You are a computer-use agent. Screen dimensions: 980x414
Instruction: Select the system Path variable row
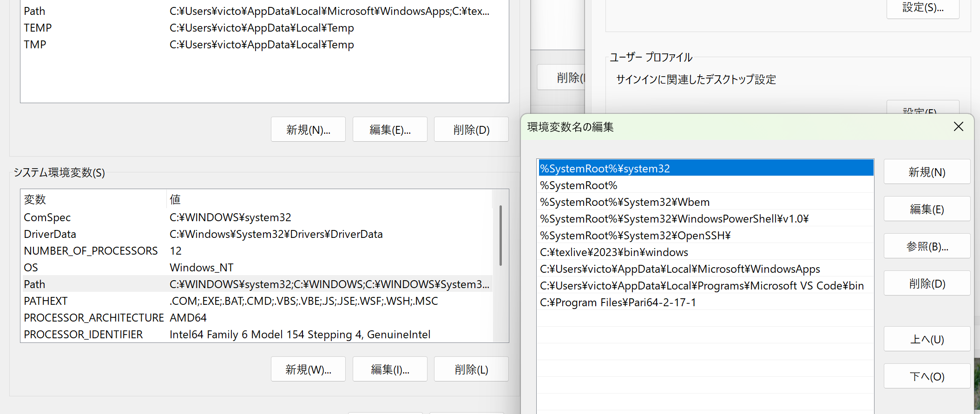coord(257,284)
